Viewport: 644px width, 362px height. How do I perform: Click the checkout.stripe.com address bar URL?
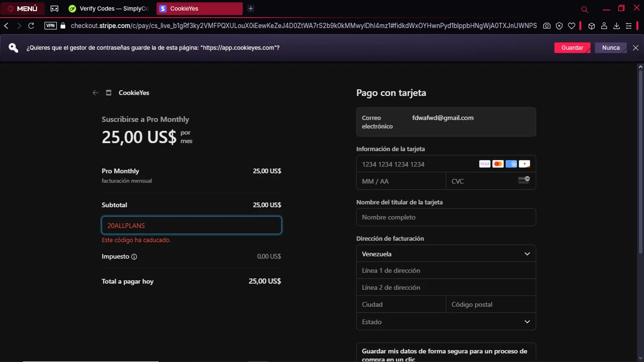coord(304,26)
